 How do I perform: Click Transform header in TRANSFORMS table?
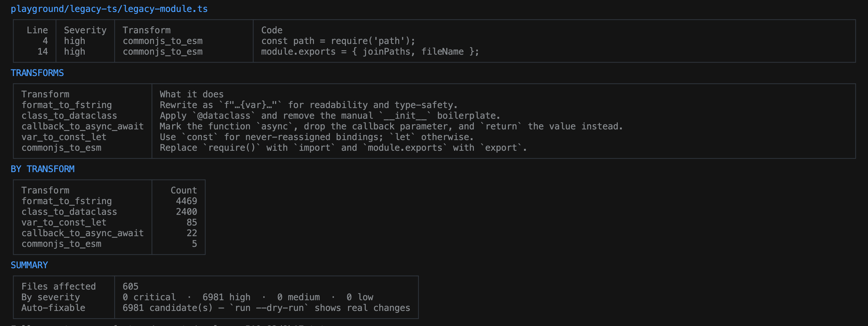[45, 95]
